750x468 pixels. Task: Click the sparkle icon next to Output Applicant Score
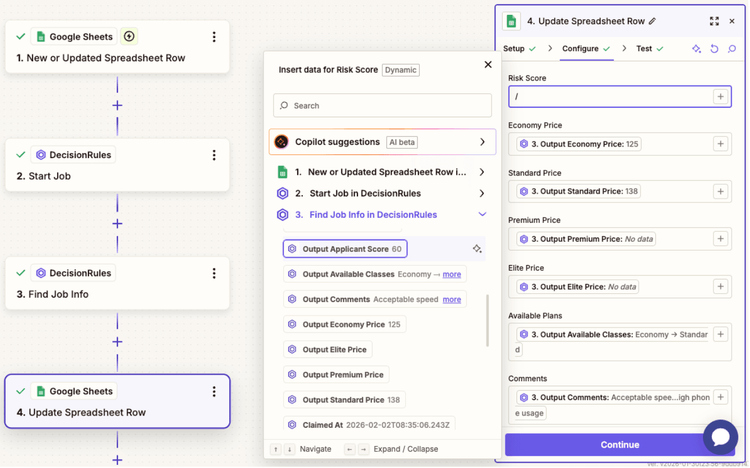477,249
